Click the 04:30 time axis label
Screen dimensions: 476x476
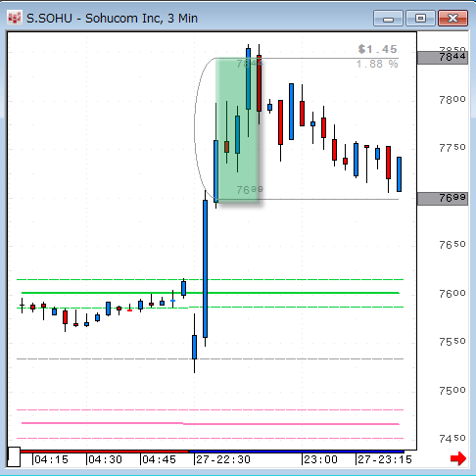pos(105,459)
